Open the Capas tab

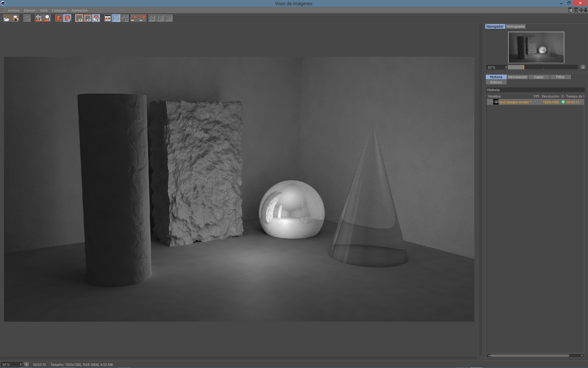[x=539, y=77]
